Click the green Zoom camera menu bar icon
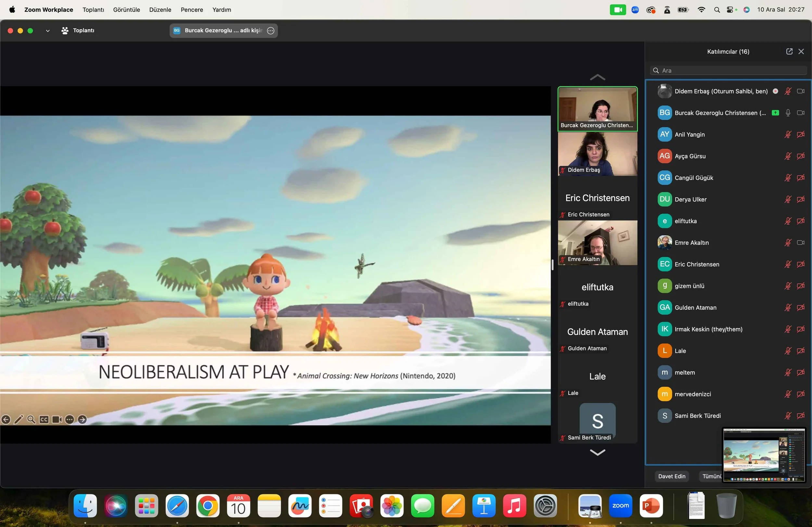 617,9
